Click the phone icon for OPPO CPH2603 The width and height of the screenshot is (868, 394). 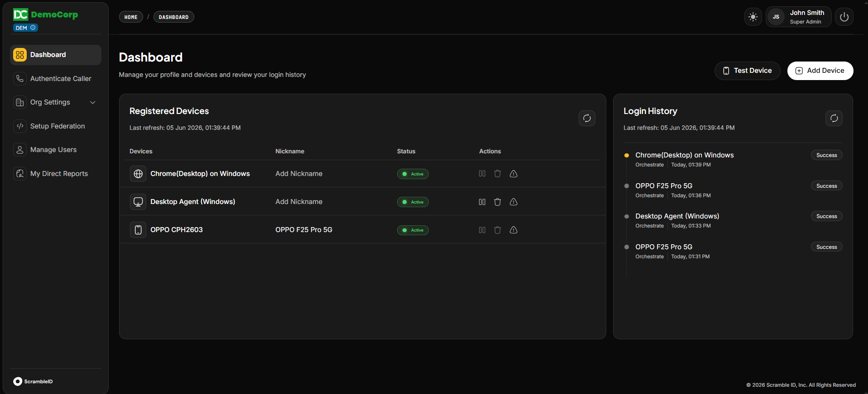(x=138, y=230)
